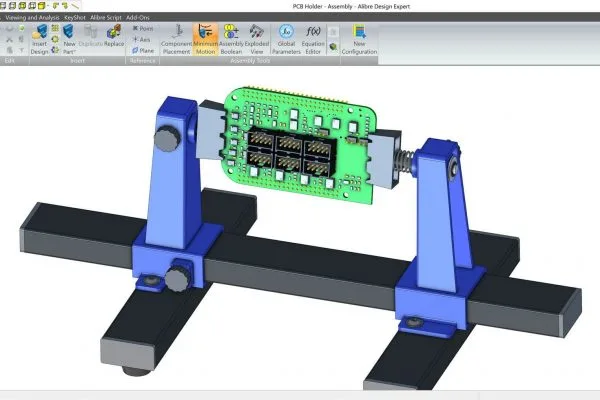Image resolution: width=600 pixels, height=400 pixels.
Task: Click the small green cube icon beside Equation Editor
Action: pos(333,47)
